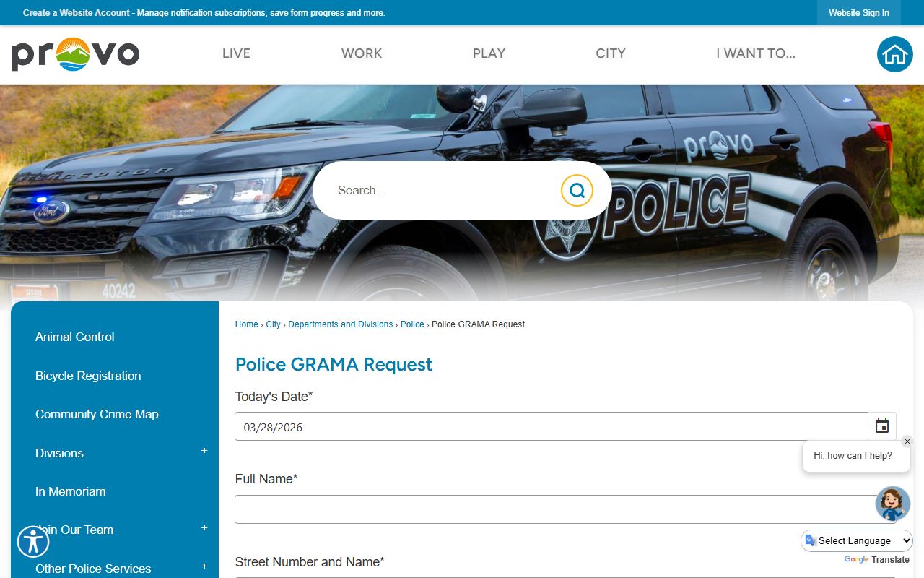Open the calendar date picker

pyautogui.click(x=882, y=426)
